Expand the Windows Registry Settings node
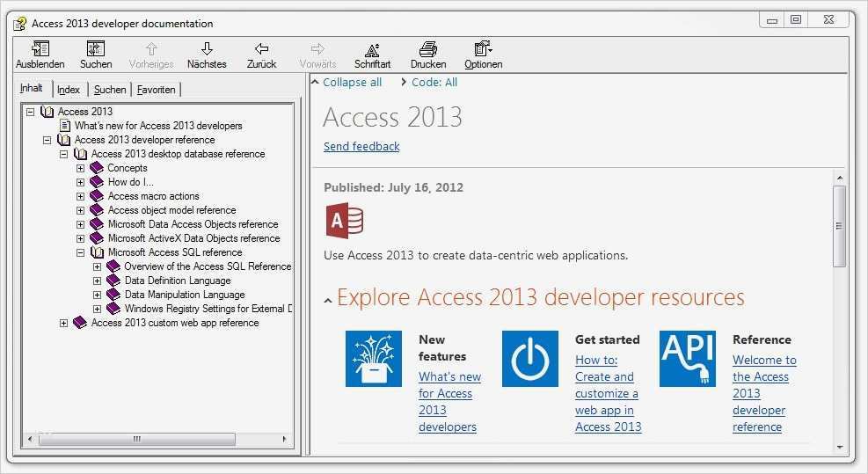 [x=97, y=309]
